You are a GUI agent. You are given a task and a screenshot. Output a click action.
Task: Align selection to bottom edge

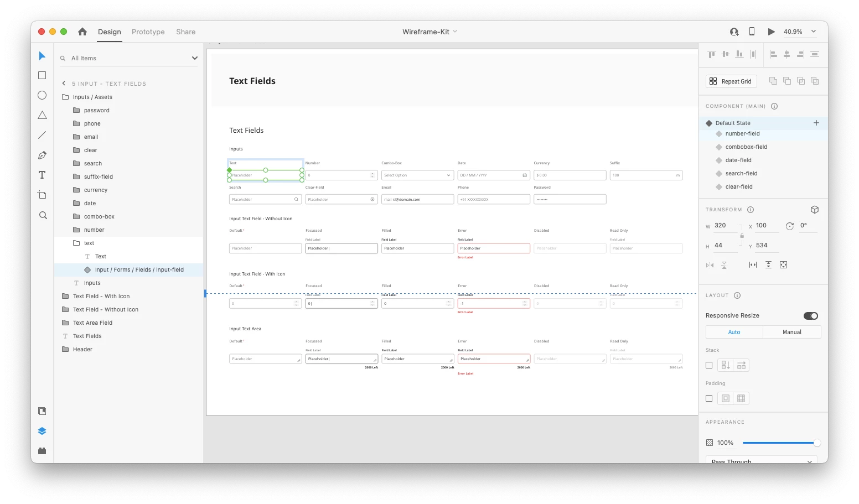click(x=739, y=54)
